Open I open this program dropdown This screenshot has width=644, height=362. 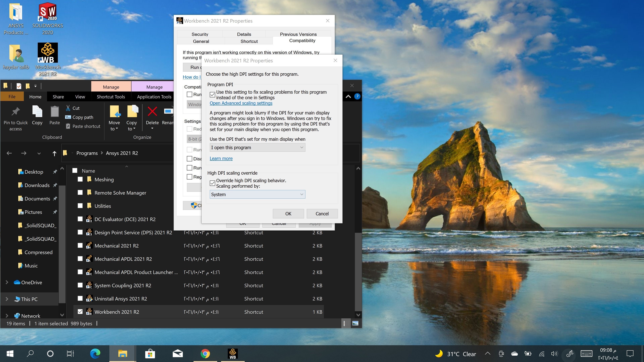257,148
